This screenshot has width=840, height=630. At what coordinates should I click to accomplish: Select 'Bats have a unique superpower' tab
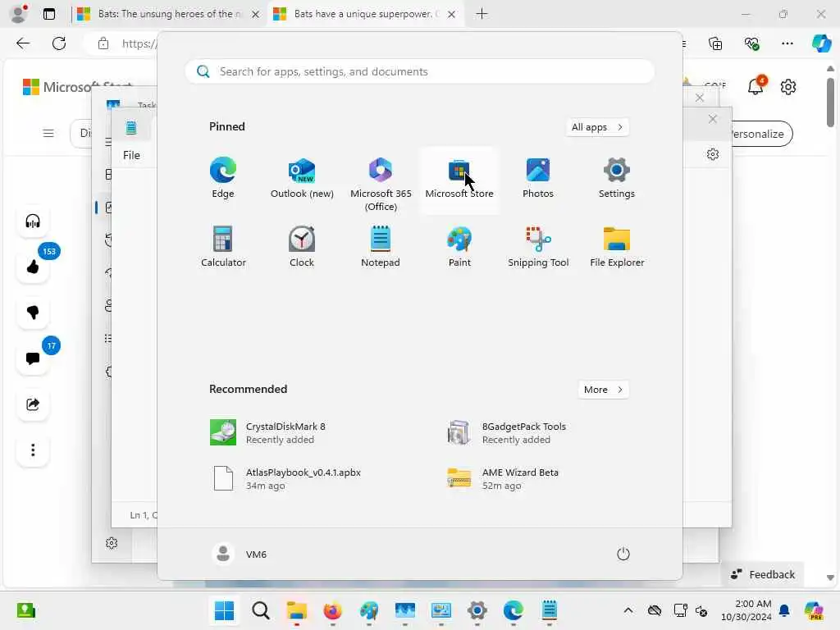(x=365, y=14)
